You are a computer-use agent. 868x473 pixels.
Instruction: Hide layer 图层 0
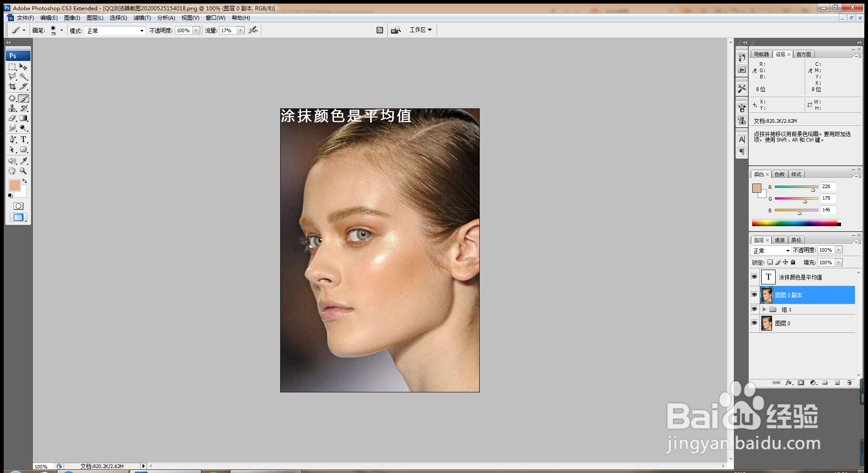coord(754,323)
